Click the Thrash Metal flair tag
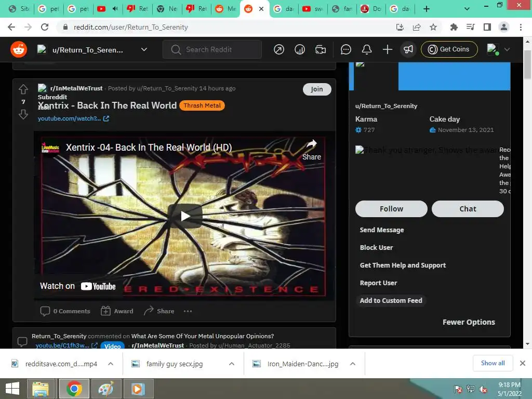The width and height of the screenshot is (532, 399). point(202,105)
